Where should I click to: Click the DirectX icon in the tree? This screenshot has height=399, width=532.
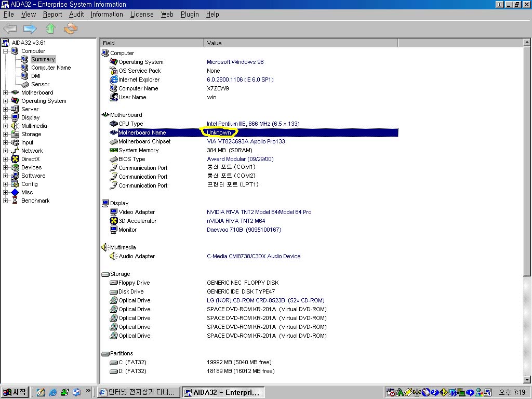tap(15, 159)
